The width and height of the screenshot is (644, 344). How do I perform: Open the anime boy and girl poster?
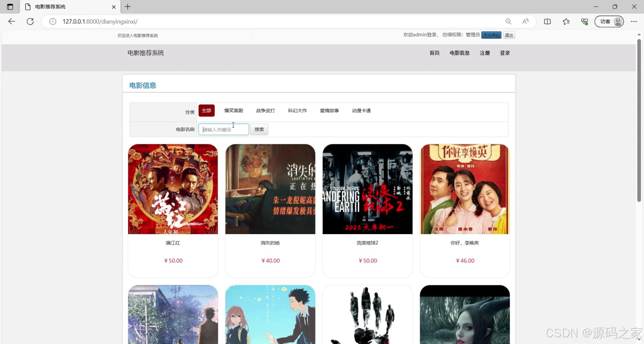point(270,315)
